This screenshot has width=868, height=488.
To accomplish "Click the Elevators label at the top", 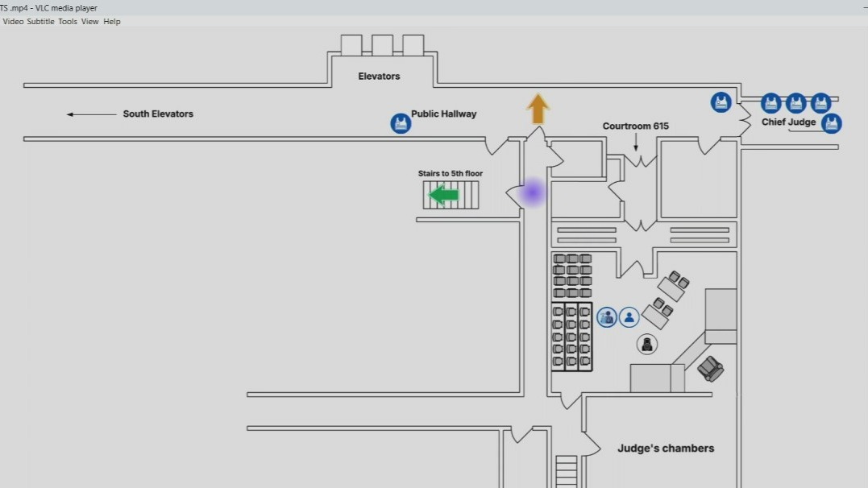I will [x=379, y=77].
